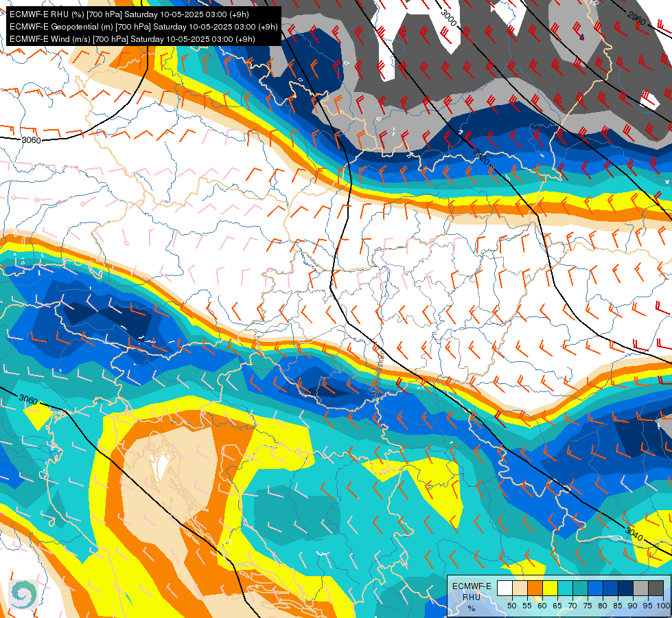The width and height of the screenshot is (672, 618).
Task: Select the white below-50% legend swatch
Action: [505, 588]
